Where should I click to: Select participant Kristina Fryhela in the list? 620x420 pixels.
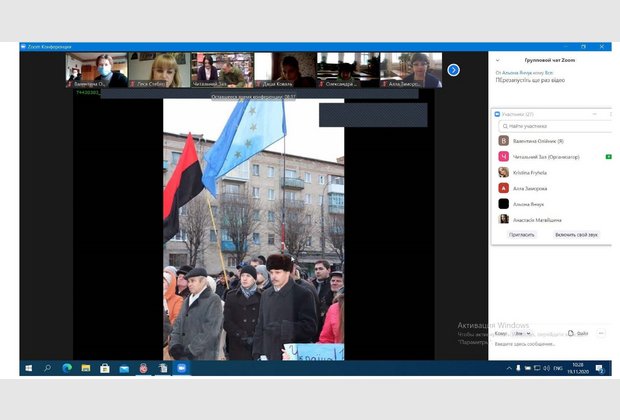pos(530,172)
